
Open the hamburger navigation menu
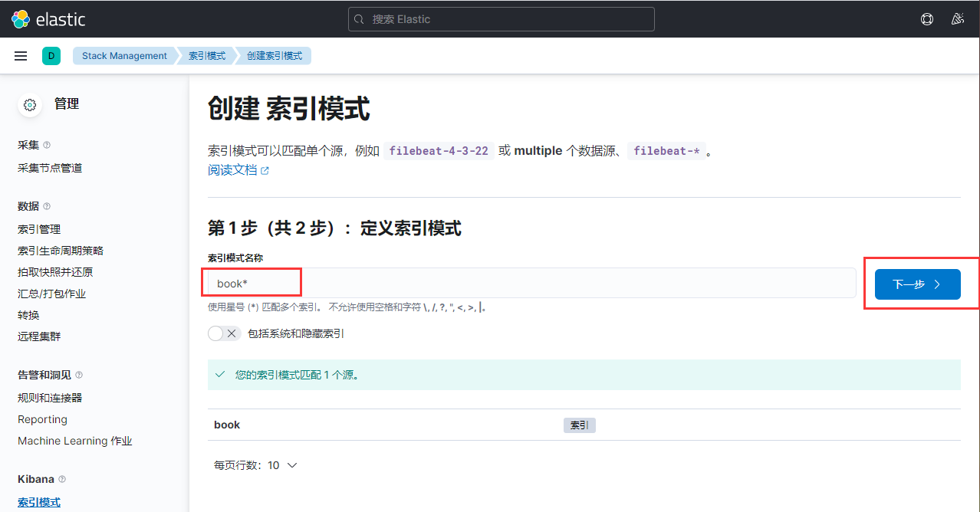click(x=21, y=55)
